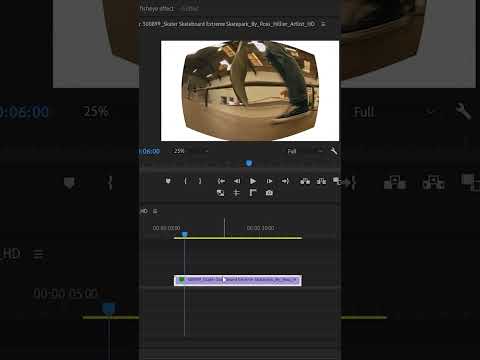Click the boxed-arrow icon beside Show Guides

tap(220, 193)
